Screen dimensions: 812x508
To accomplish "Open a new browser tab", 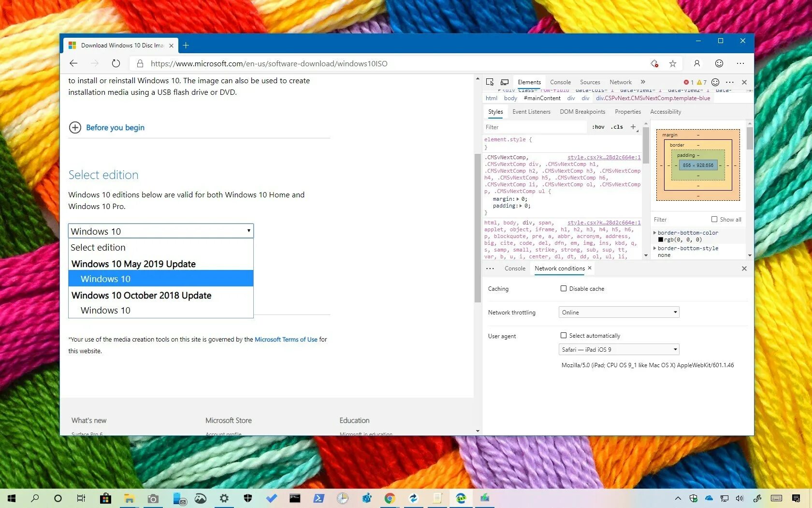I will point(186,45).
